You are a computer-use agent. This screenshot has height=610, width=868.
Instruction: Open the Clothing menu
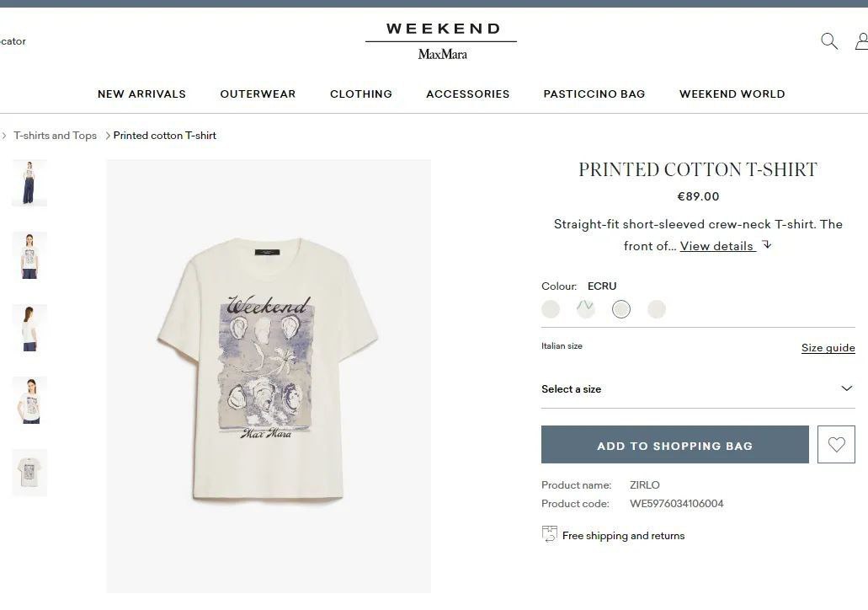361,94
